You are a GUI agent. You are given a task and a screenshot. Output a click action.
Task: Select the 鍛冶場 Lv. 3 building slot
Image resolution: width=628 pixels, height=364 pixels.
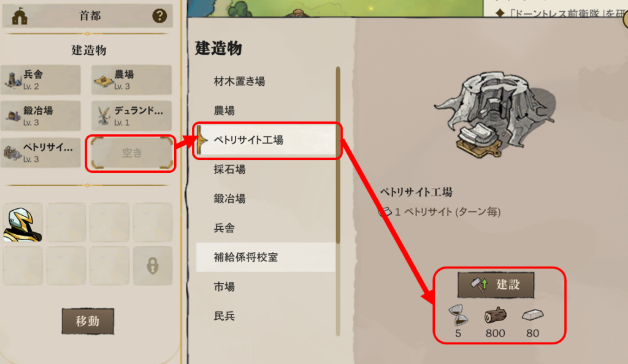(41, 116)
